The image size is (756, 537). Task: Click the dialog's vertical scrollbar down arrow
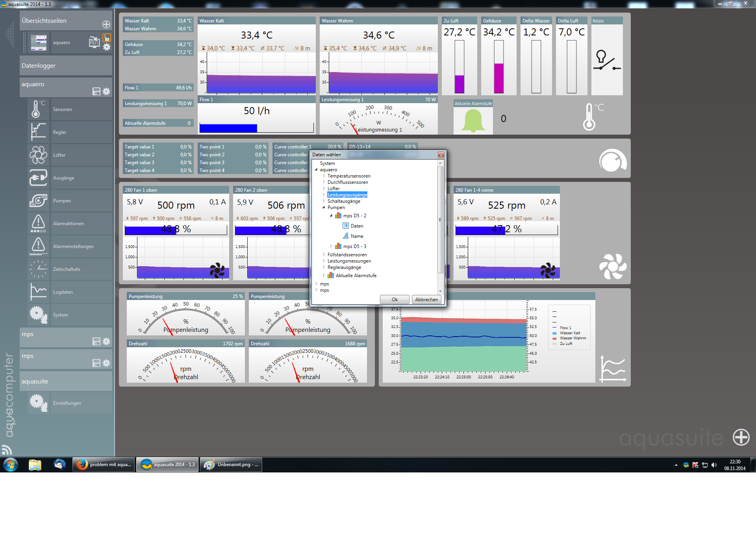pos(440,291)
